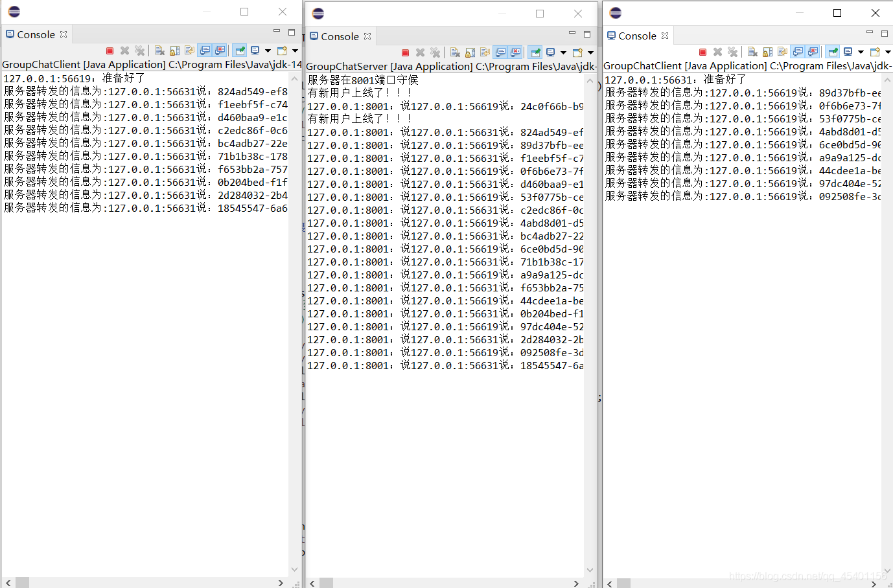This screenshot has width=893, height=588.
Task: Open Display Selected Console dropdown arrow in the server window
Action: click(x=563, y=52)
